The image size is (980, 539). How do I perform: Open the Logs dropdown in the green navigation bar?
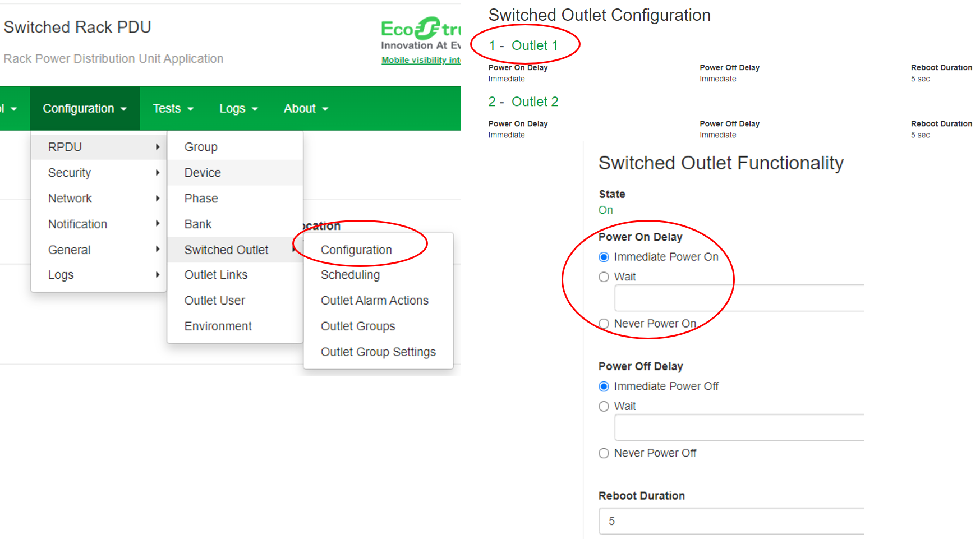coord(238,108)
